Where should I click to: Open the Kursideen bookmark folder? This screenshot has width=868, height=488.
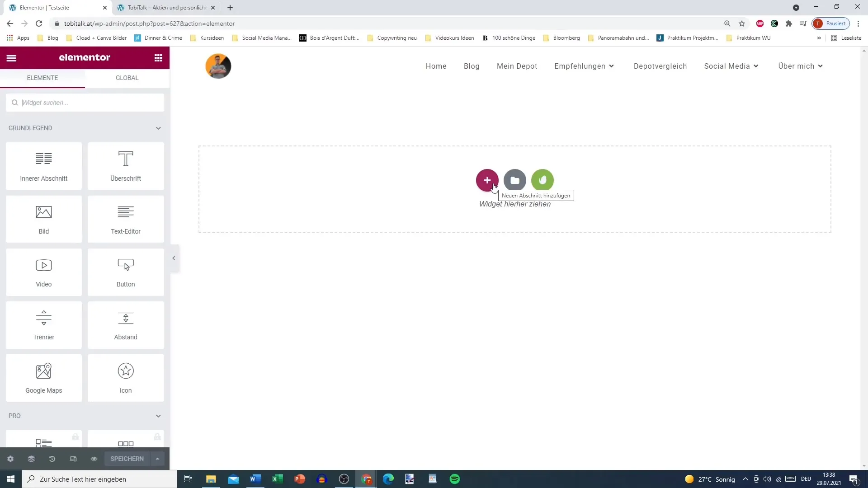(x=207, y=38)
